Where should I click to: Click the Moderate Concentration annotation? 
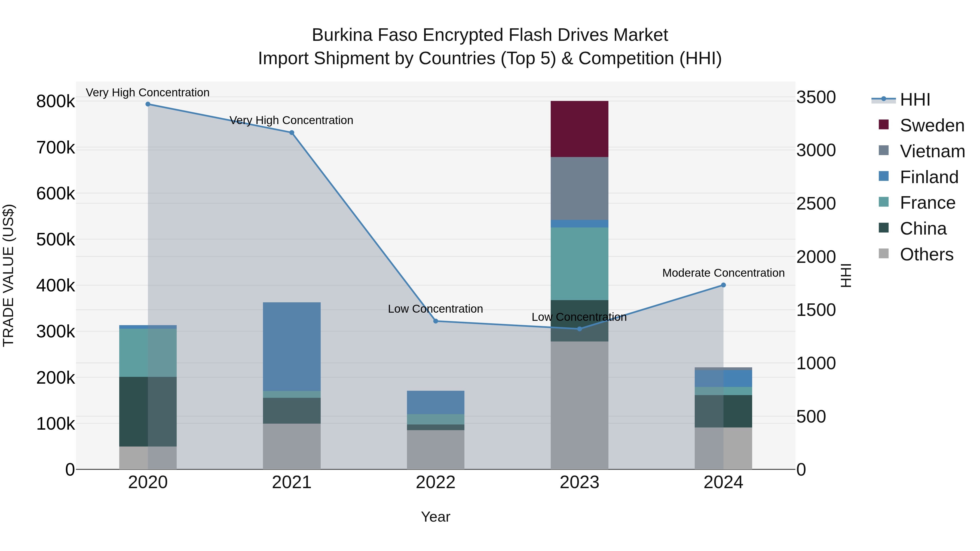(x=724, y=273)
